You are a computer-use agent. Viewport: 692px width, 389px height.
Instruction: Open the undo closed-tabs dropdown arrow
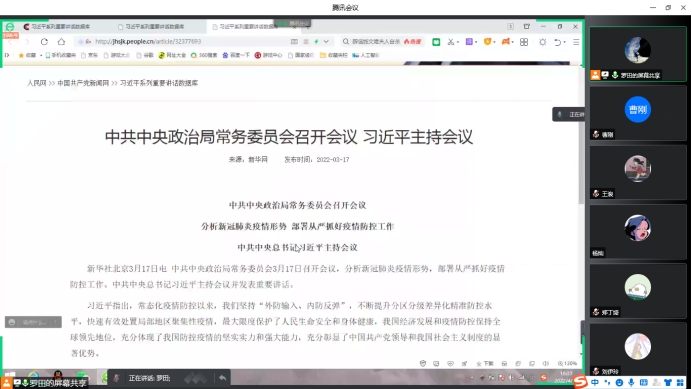565,42
